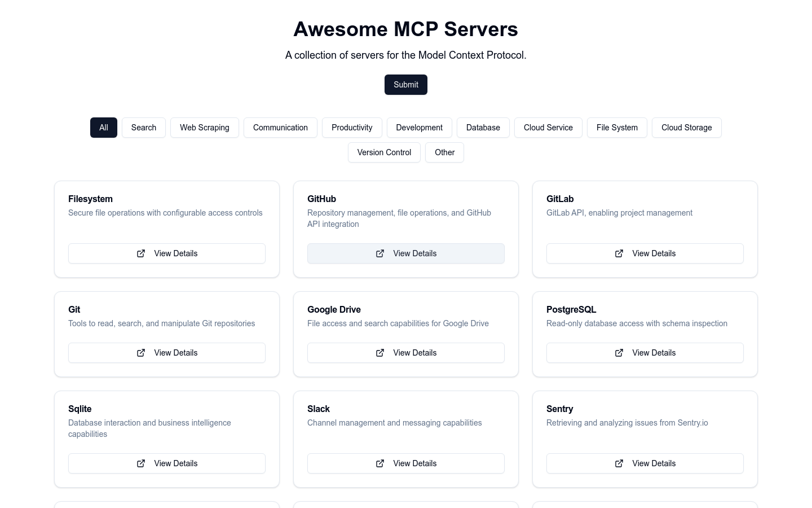Click the external-link icon in the PostgreSQL card
Viewport: 812px width, 508px height.
(x=619, y=353)
